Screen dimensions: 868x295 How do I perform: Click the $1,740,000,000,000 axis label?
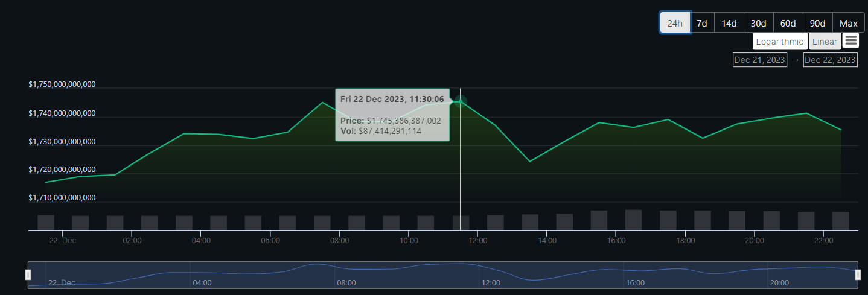point(62,113)
